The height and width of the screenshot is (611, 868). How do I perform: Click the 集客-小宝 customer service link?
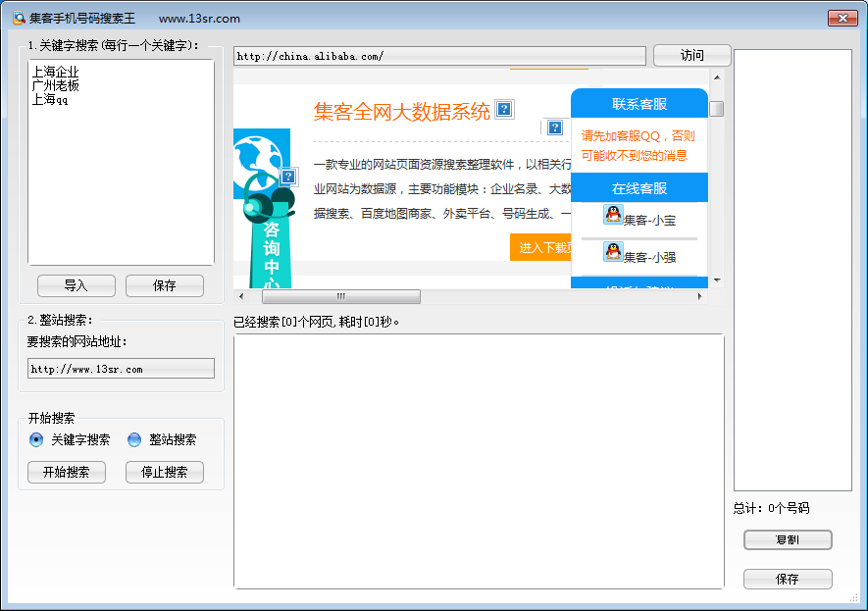[x=650, y=221]
